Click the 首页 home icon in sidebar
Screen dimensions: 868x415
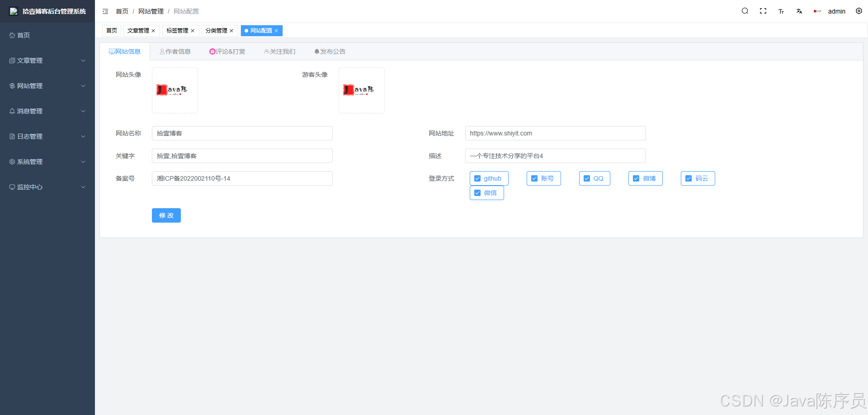click(12, 35)
